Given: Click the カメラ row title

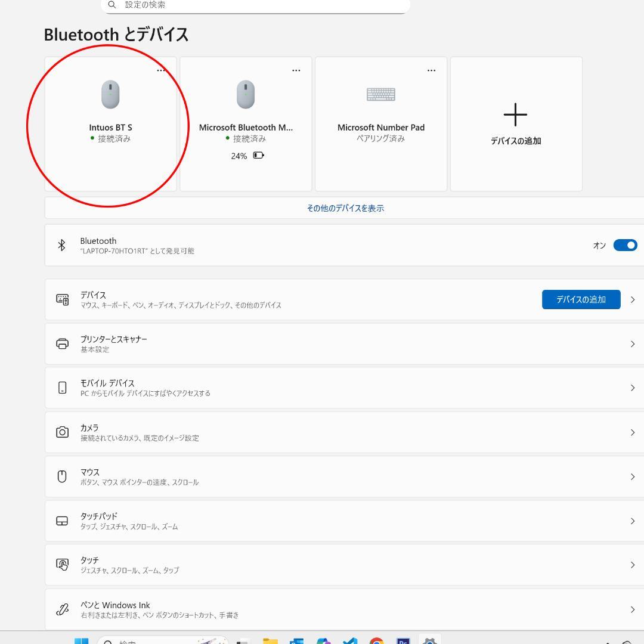Looking at the screenshot, I should pos(89,428).
